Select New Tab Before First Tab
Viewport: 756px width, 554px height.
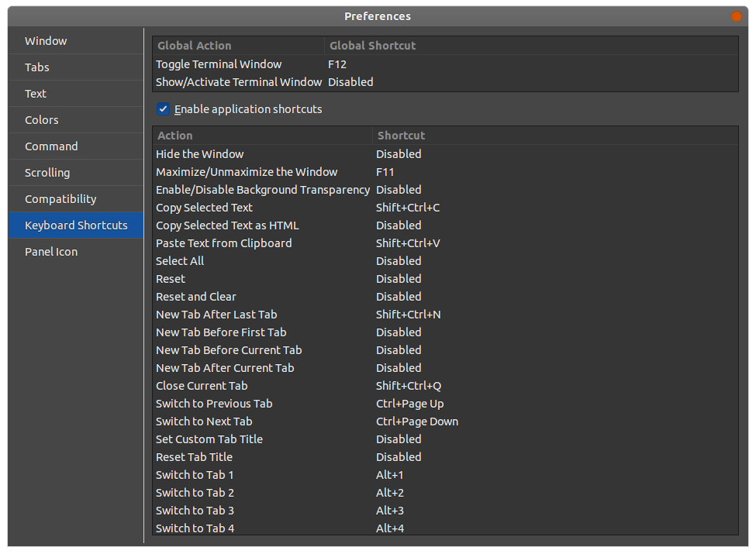221,332
